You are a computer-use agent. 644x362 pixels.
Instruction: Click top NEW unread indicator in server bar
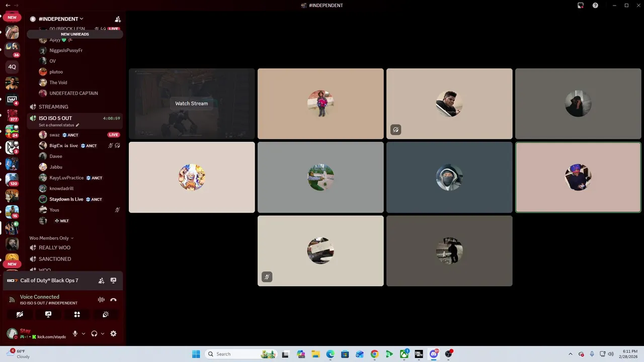tap(12, 18)
